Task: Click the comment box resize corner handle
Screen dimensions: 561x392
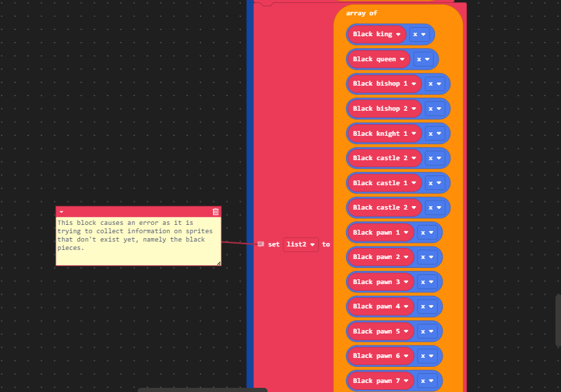Action: [x=219, y=263]
